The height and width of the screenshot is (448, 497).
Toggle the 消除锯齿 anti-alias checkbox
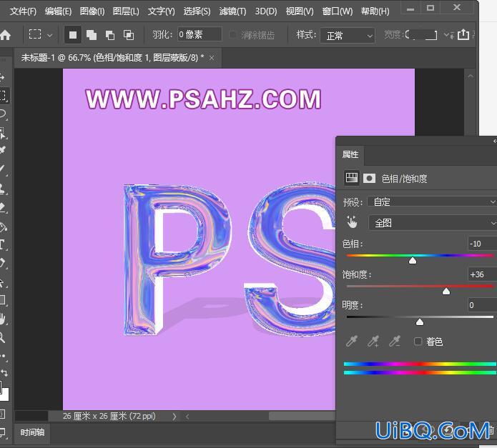pyautogui.click(x=232, y=34)
